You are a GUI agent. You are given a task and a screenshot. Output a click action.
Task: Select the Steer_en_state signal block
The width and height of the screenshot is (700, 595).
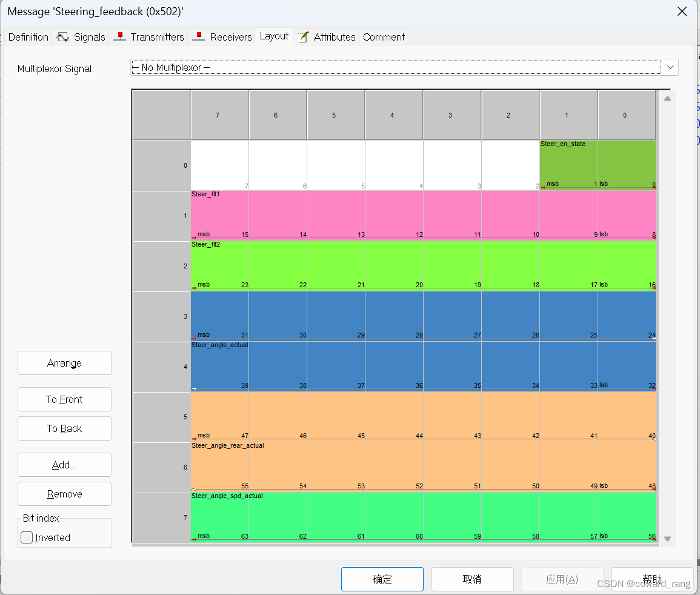(598, 165)
